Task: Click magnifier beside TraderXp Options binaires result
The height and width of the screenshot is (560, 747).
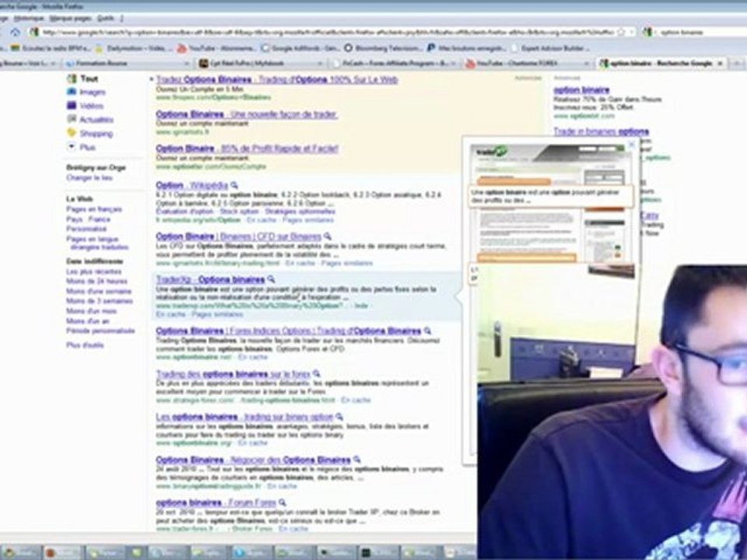Action: (x=271, y=279)
